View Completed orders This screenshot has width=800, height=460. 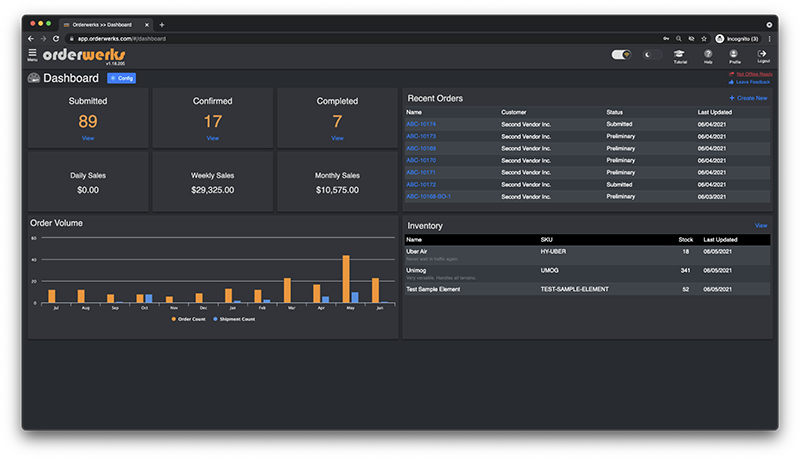click(x=337, y=138)
